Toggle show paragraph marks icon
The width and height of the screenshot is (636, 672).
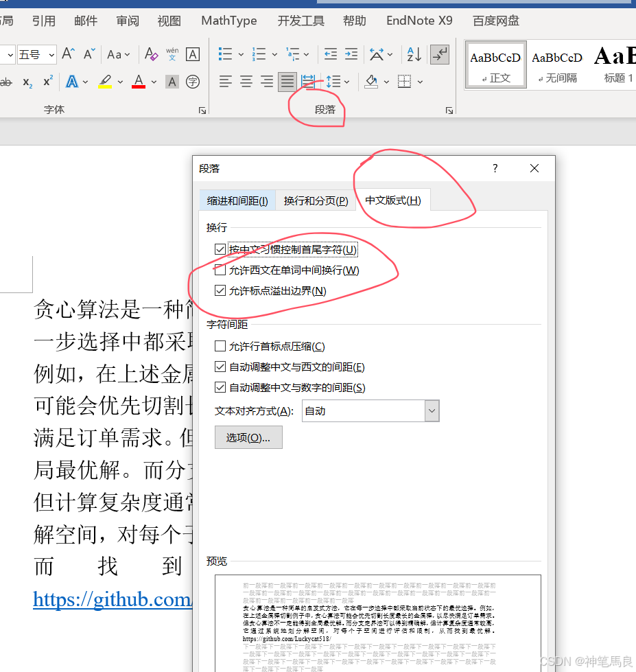pyautogui.click(x=440, y=54)
